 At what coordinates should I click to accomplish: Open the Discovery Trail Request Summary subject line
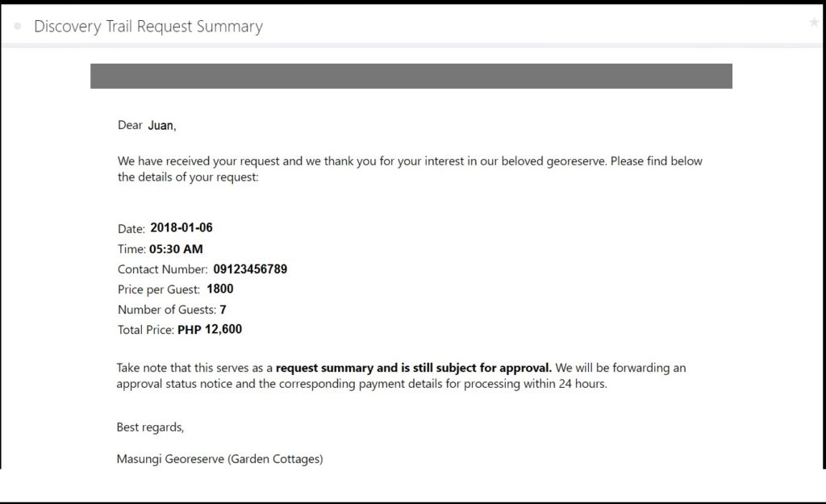tap(148, 27)
